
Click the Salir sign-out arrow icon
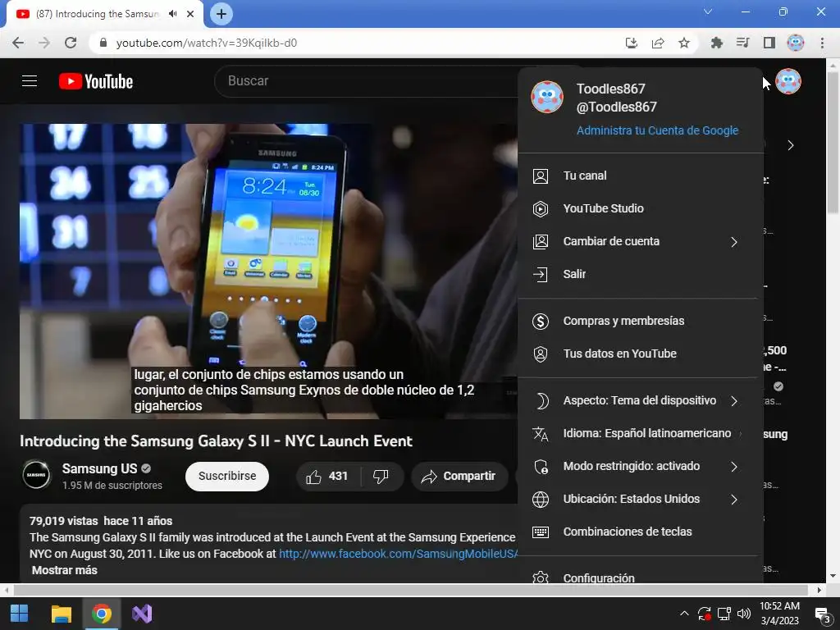coord(541,274)
